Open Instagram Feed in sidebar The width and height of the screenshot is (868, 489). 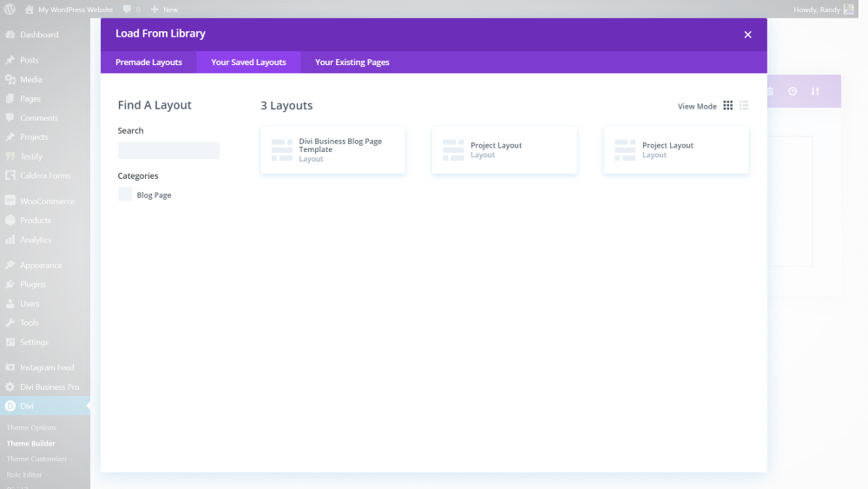(45, 367)
